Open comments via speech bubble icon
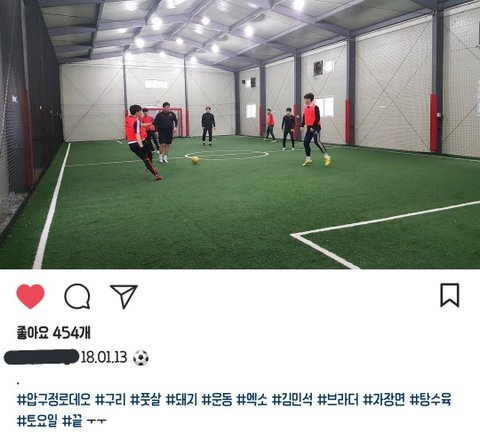Image resolution: width=480 pixels, height=441 pixels. tap(77, 296)
